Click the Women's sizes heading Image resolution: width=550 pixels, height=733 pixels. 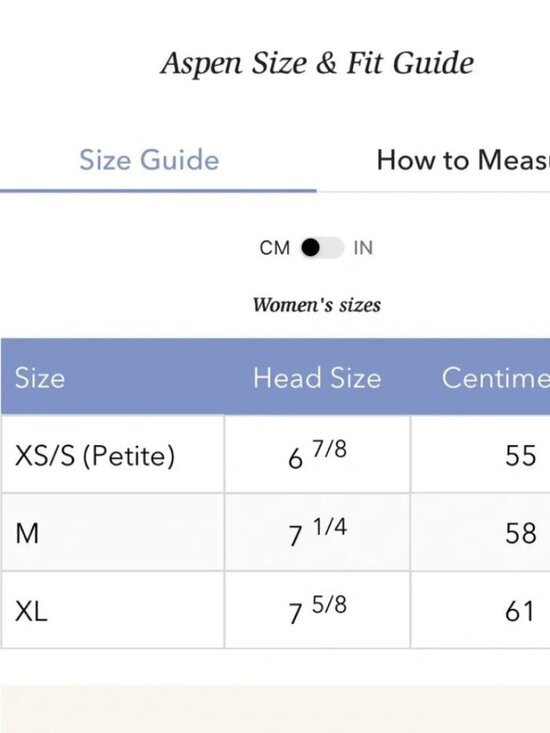pos(317,305)
